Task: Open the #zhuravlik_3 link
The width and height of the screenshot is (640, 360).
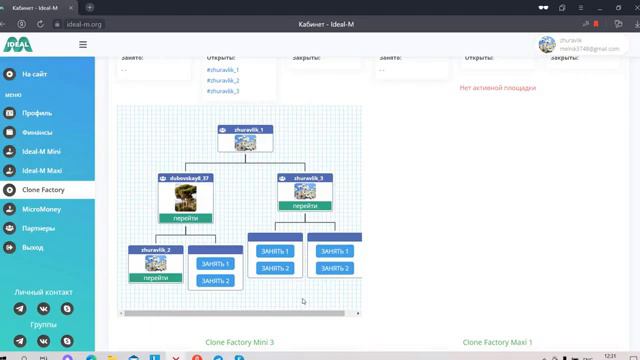Action: pos(223,91)
